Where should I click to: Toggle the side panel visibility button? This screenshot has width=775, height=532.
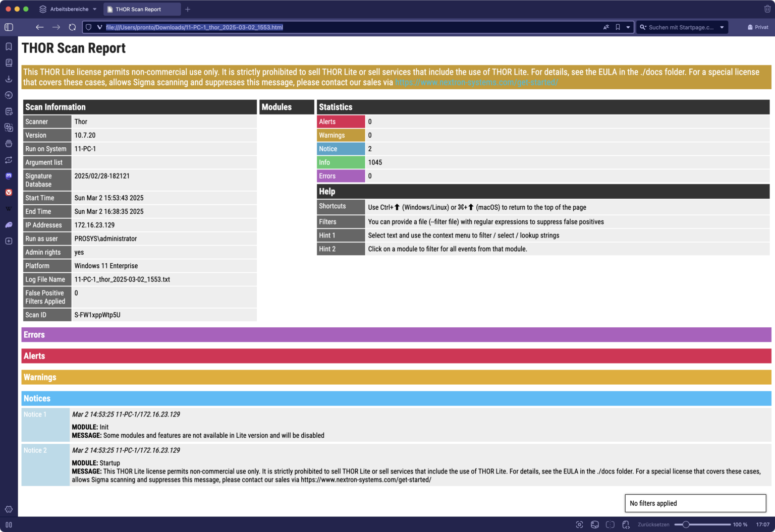pyautogui.click(x=9, y=27)
